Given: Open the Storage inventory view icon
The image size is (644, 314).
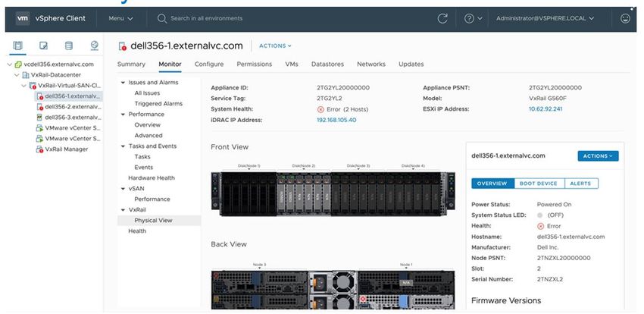Looking at the screenshot, I should (69, 46).
